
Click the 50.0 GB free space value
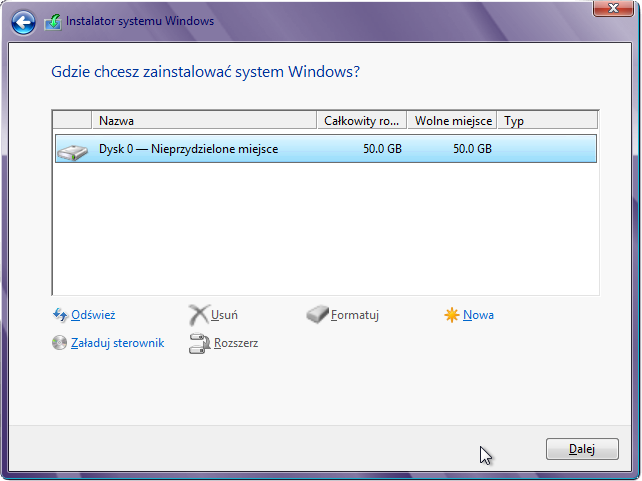click(x=472, y=149)
